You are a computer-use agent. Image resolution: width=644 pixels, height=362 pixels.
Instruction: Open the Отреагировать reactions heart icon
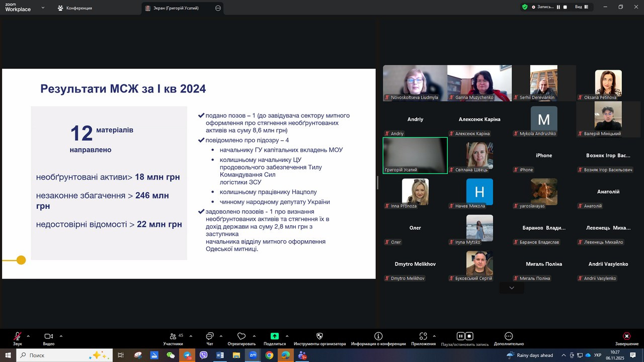pyautogui.click(x=242, y=338)
